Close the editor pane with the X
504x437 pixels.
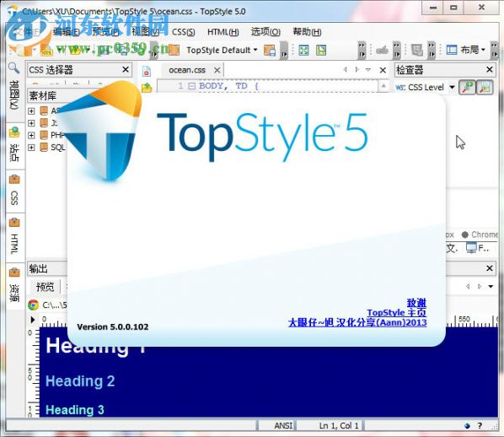[x=383, y=70]
